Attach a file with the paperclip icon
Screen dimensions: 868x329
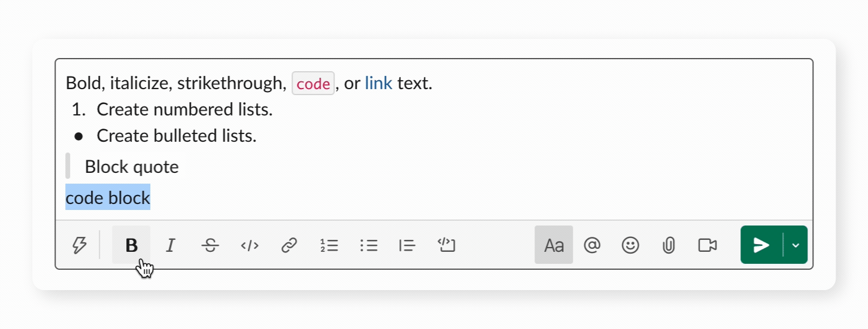tap(669, 245)
